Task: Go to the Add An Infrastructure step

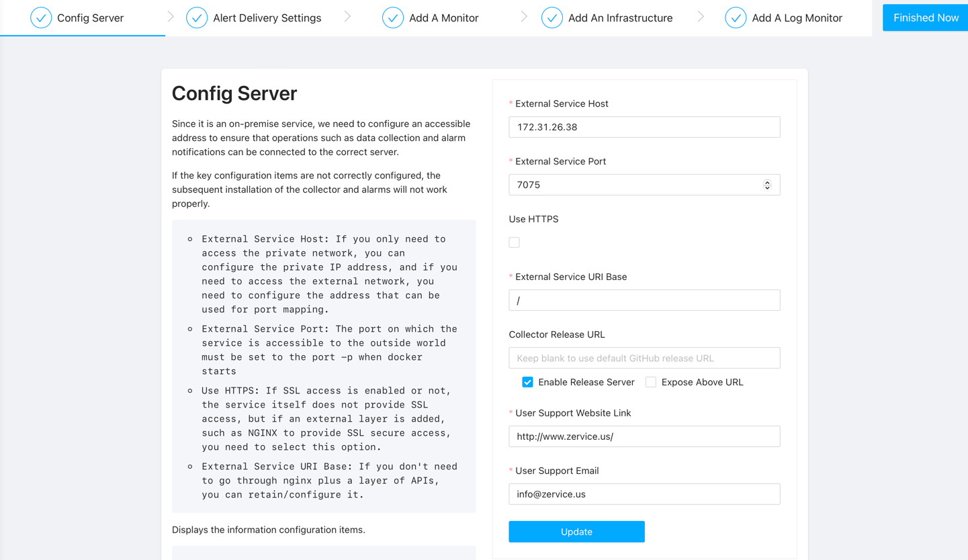Action: pyautogui.click(x=619, y=18)
